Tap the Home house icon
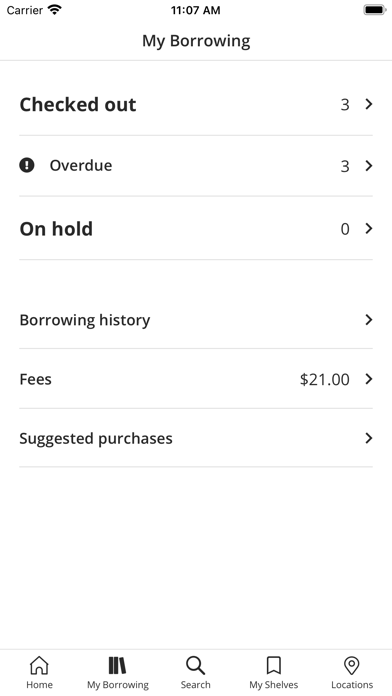392x696 pixels. [x=39, y=665]
